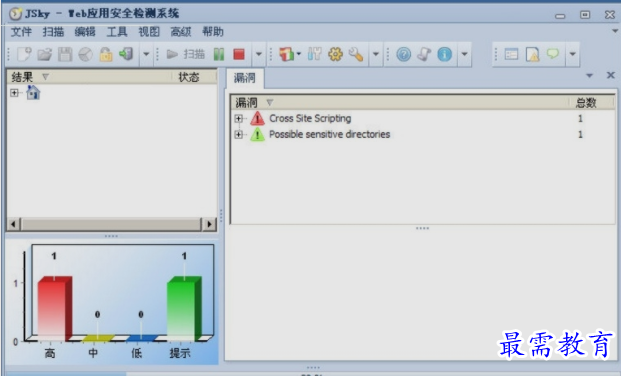Select the Cross Site Scripting text
This screenshot has width=621, height=376.
click(310, 118)
